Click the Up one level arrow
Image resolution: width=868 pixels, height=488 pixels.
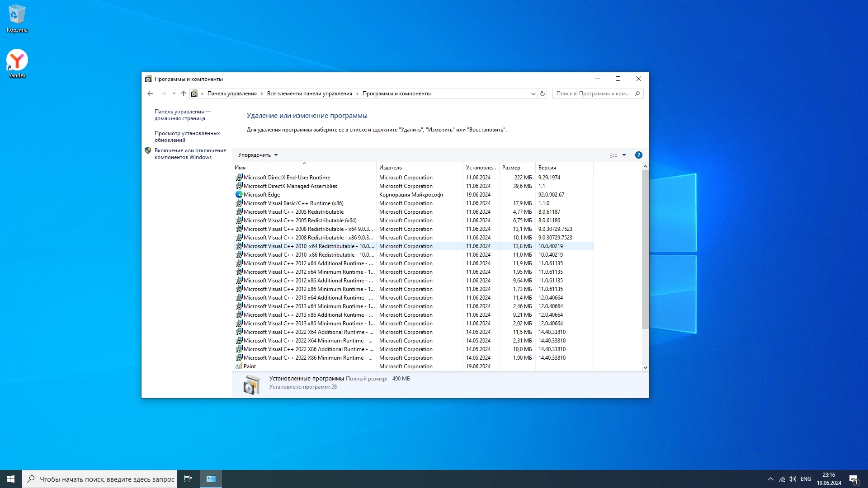click(x=184, y=94)
